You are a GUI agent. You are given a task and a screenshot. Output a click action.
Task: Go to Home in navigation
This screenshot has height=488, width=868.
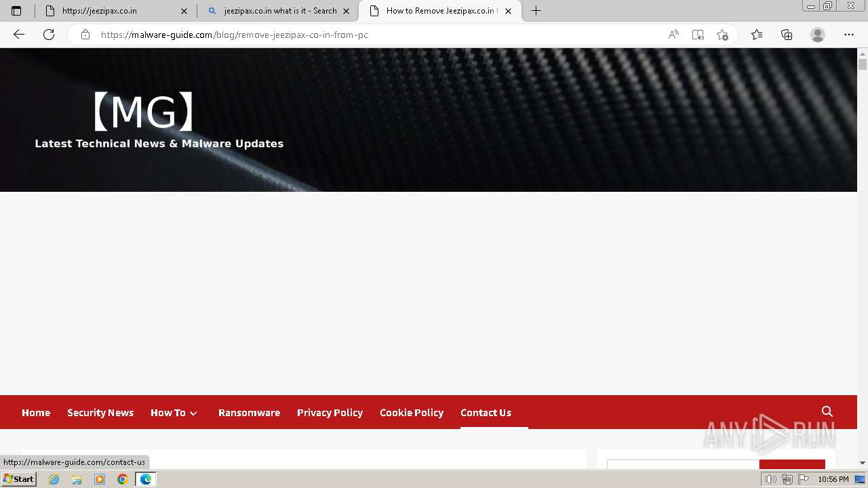36,412
